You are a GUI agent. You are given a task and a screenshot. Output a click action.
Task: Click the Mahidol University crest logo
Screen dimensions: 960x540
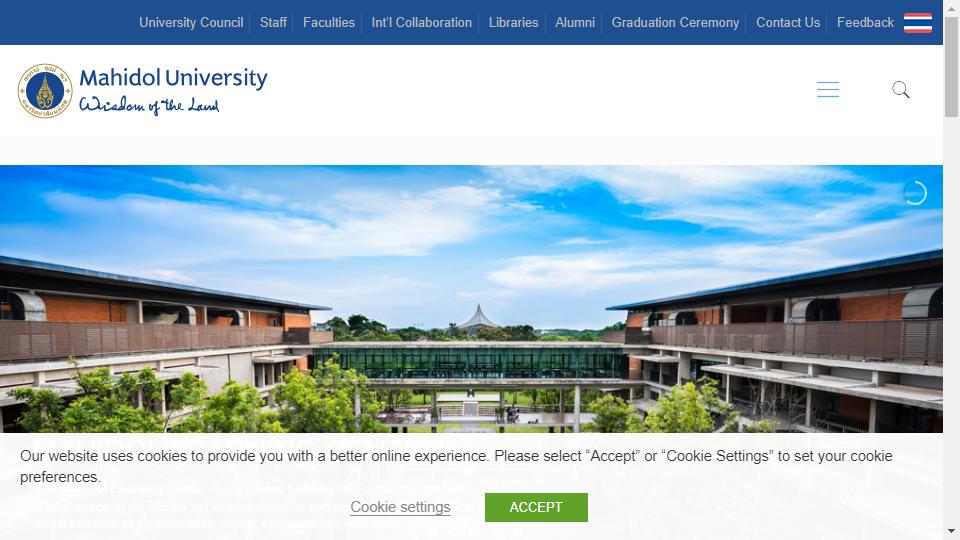pyautogui.click(x=45, y=91)
